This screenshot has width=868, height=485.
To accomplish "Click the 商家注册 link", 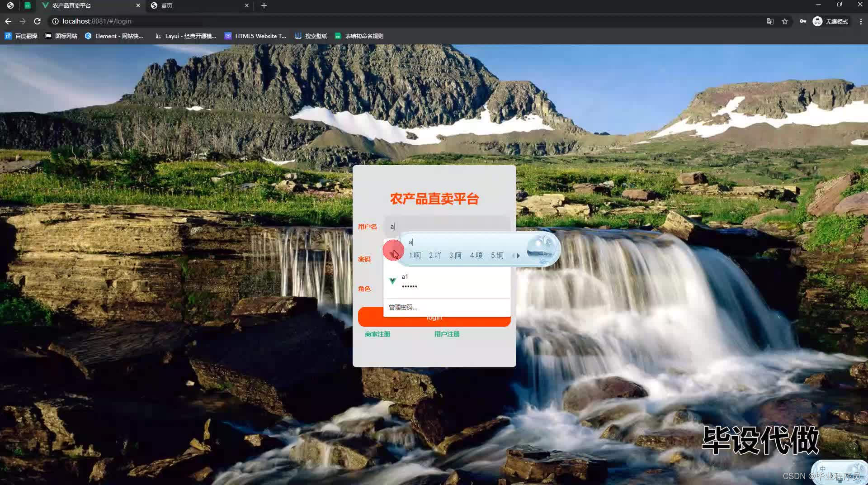I will click(x=377, y=334).
